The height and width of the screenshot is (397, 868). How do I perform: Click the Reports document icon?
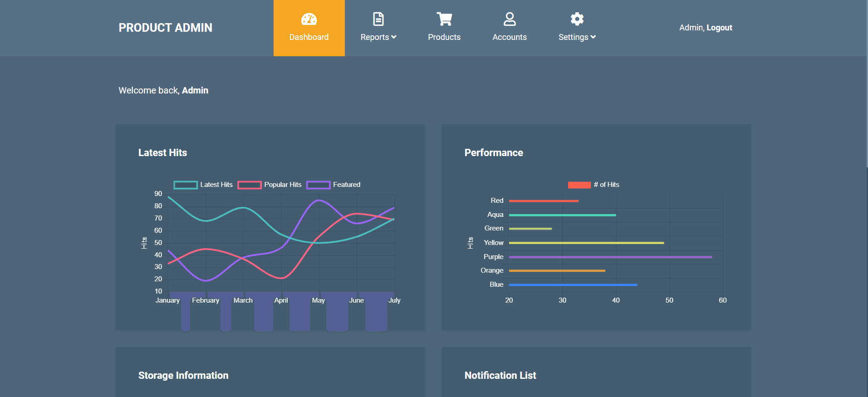pyautogui.click(x=378, y=19)
